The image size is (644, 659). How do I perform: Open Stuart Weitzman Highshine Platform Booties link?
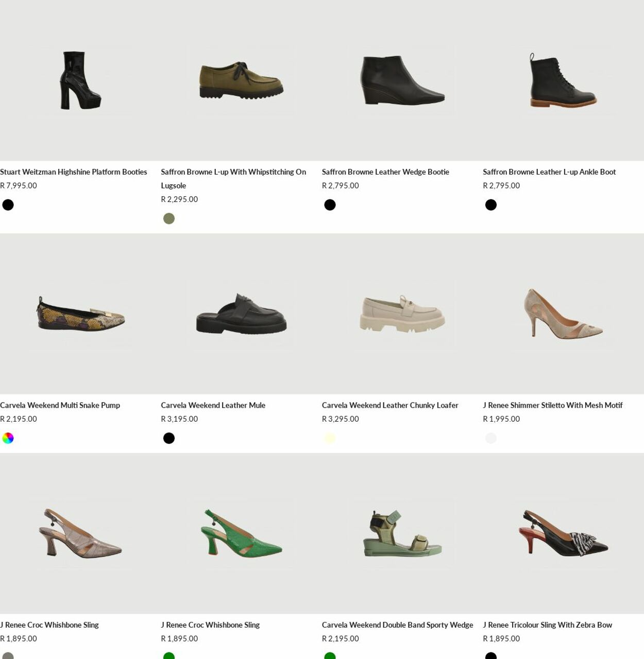[x=74, y=172]
